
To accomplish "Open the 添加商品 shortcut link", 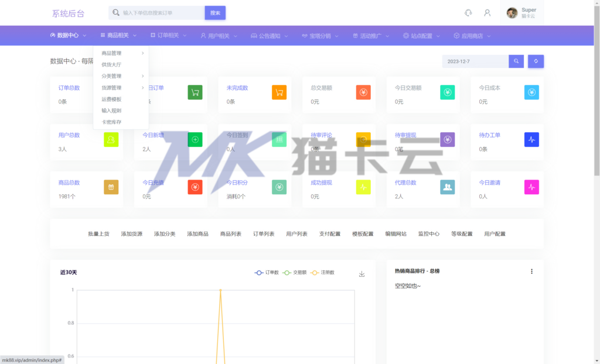I will click(198, 234).
